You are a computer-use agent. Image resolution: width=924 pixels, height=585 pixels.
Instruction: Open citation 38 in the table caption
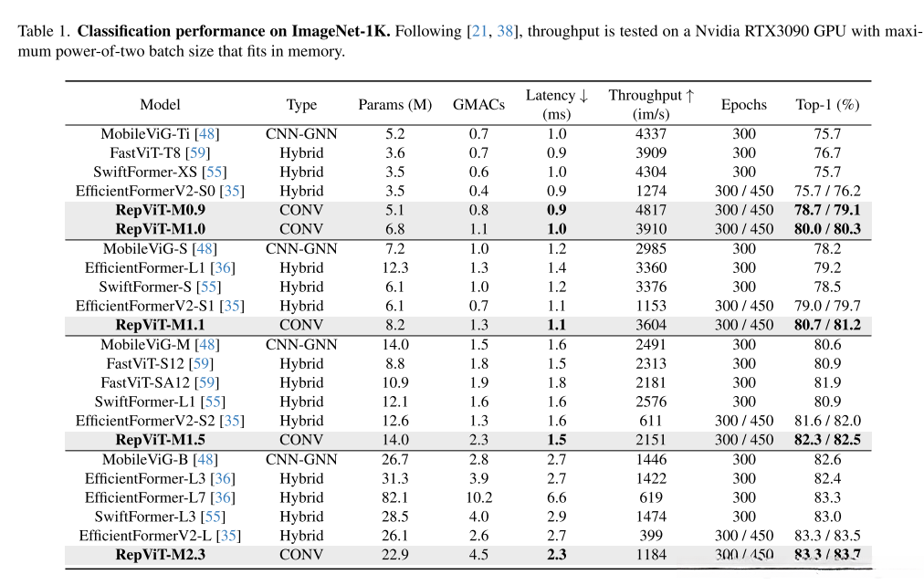501,32
